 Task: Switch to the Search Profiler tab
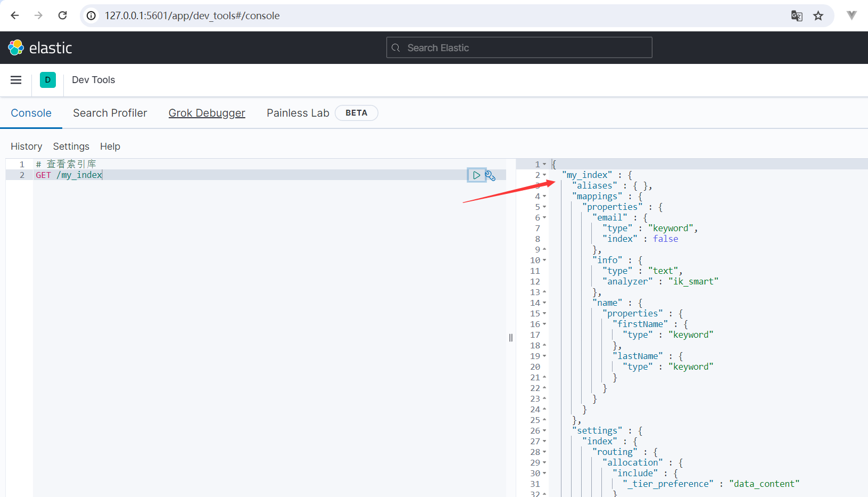point(110,113)
